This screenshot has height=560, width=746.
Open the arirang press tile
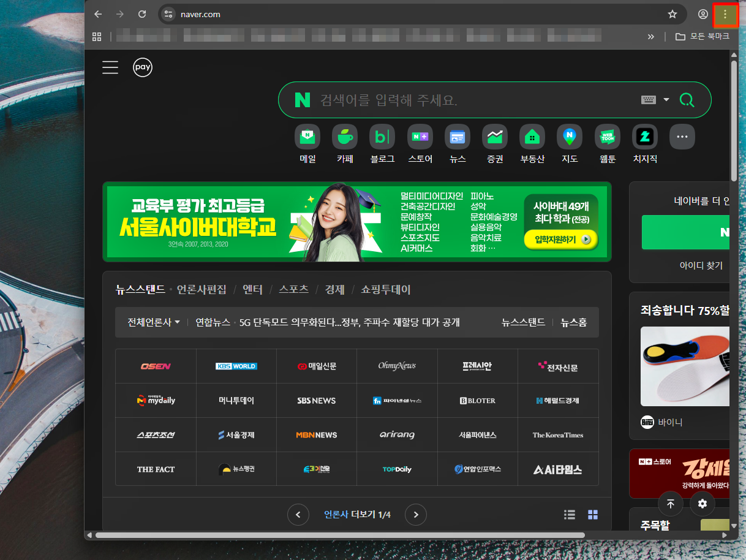(x=397, y=435)
